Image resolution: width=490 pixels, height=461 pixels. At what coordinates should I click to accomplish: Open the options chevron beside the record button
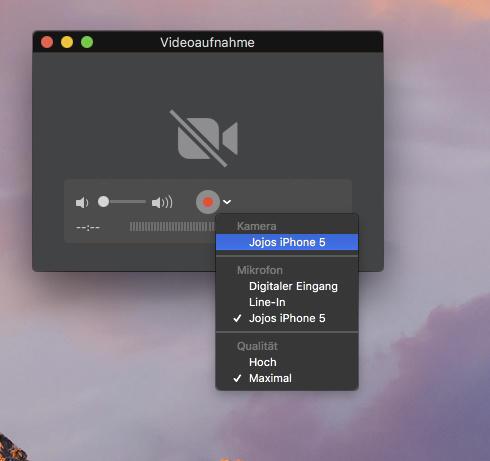[227, 202]
